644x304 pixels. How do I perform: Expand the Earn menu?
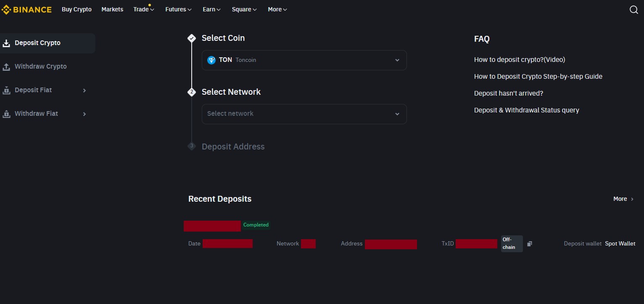[211, 9]
